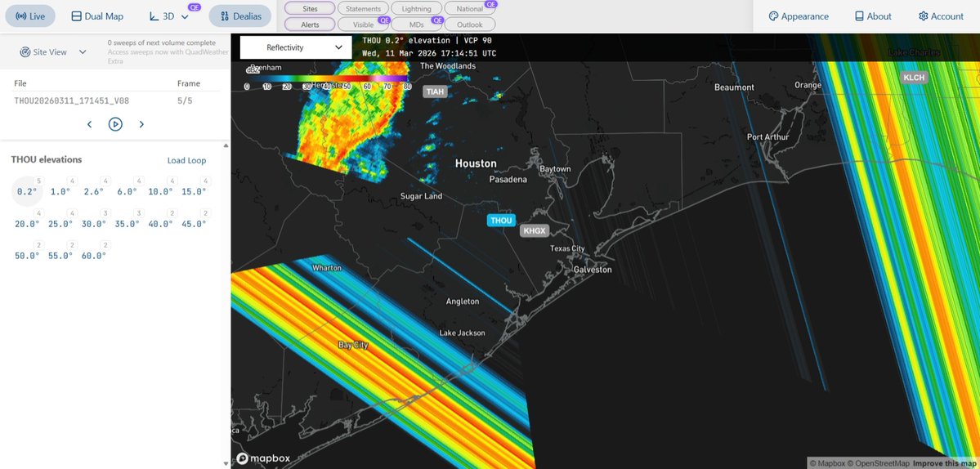Toggle the Dealias button
Screen dimensions: 980x469
pos(240,16)
